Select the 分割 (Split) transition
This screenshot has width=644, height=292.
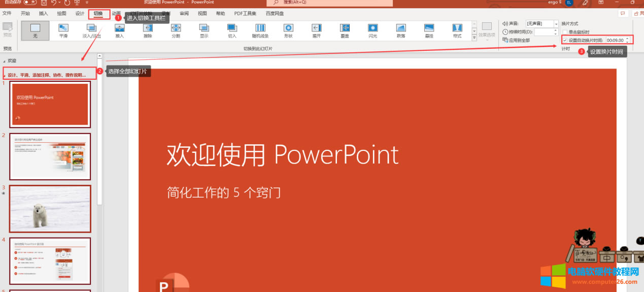(176, 30)
